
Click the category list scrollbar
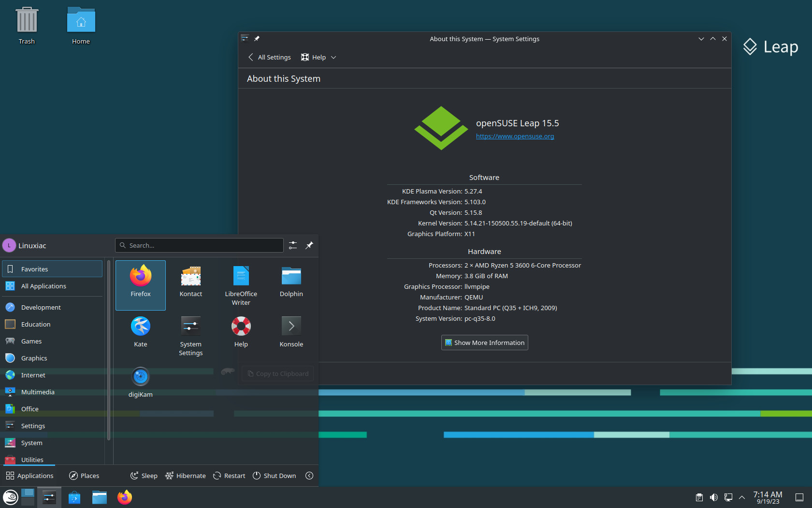109,351
